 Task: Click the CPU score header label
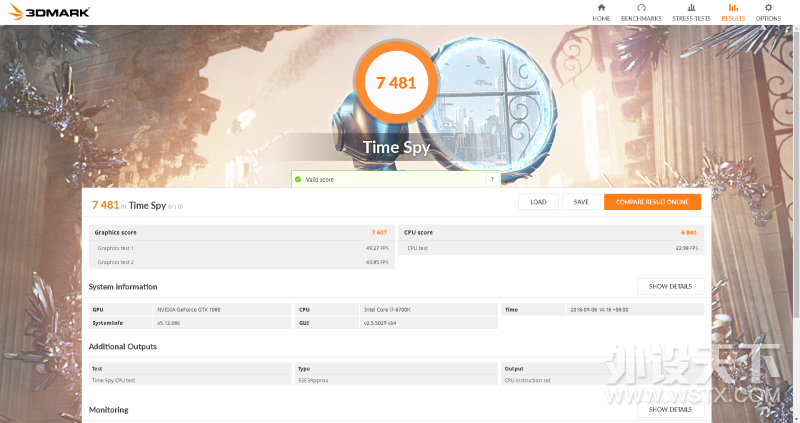click(418, 233)
